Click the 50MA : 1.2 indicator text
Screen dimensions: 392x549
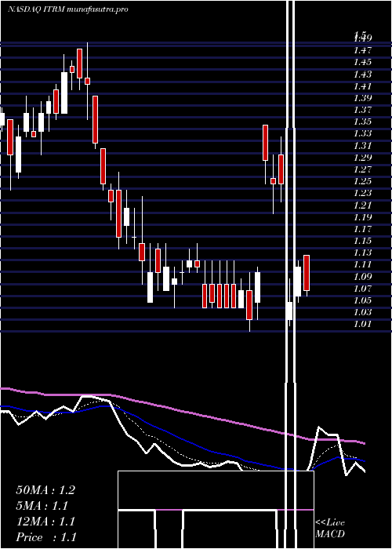coord(45,490)
